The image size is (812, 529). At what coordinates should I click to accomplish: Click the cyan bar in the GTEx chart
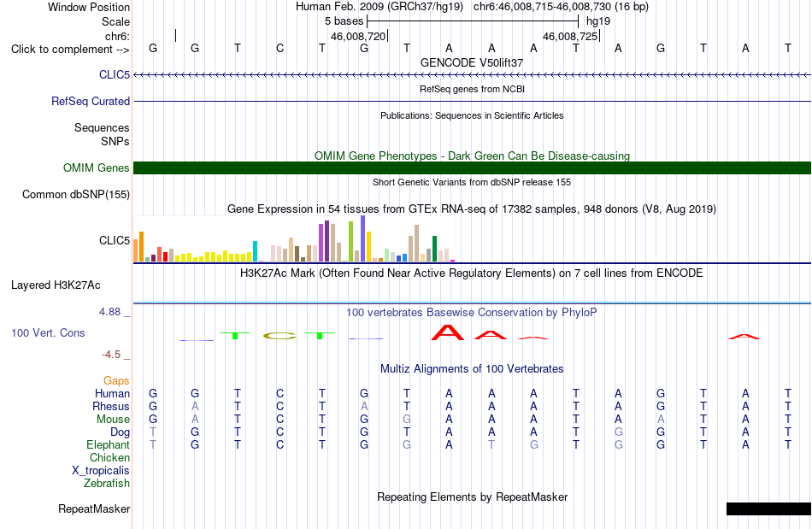point(255,251)
